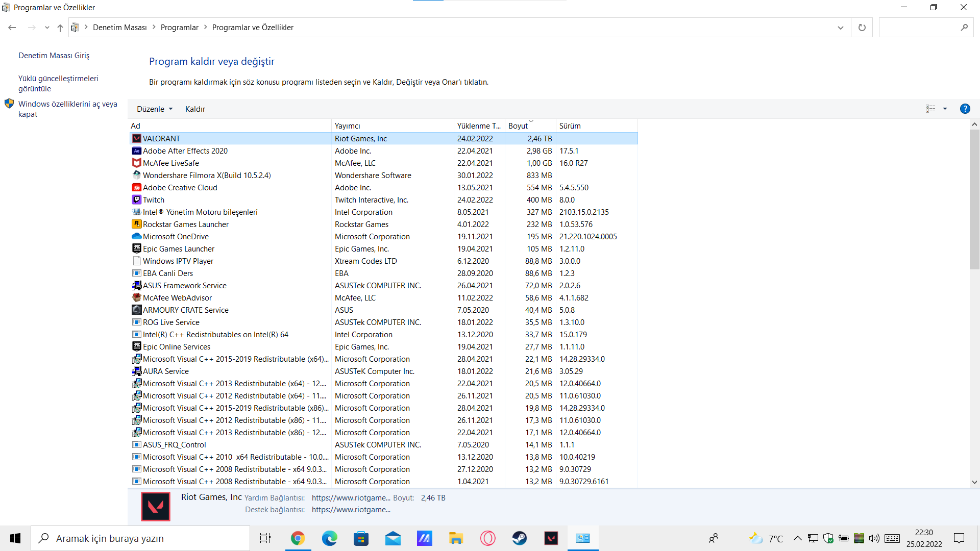Select the EBA Canli Ders entry
The height and width of the screenshot is (551, 980).
(x=384, y=273)
